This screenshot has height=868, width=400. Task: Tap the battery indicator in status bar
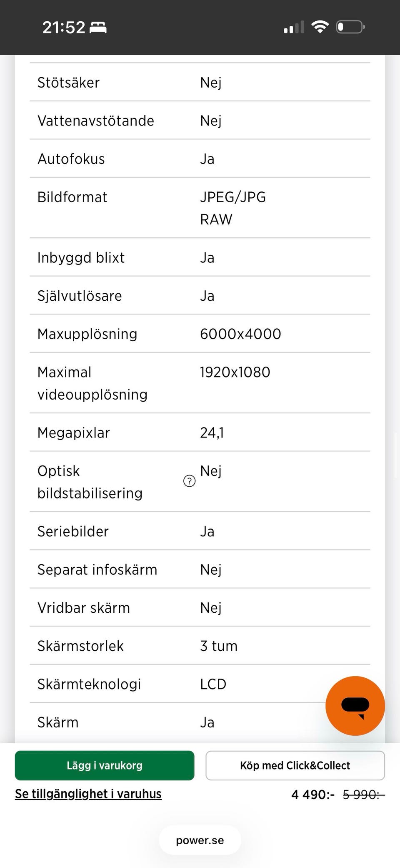coord(350,27)
